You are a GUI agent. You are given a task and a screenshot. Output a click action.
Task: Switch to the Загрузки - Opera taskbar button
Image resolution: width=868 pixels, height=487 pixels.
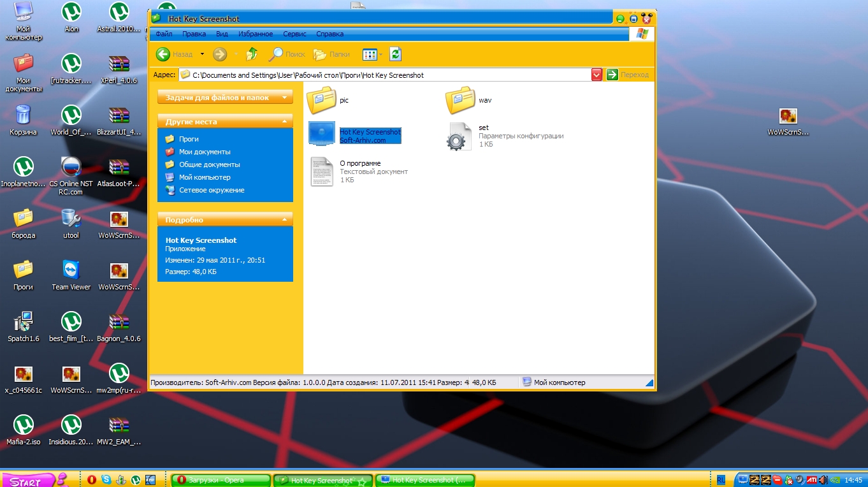tap(221, 480)
